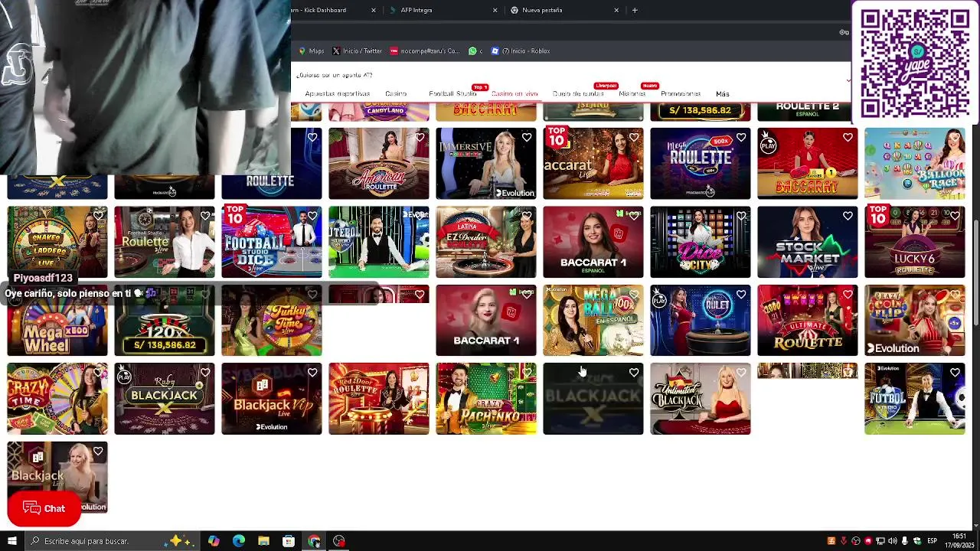Screen dimensions: 980x551
Task: Open Balloon Race game thumbnail
Action: (x=915, y=163)
